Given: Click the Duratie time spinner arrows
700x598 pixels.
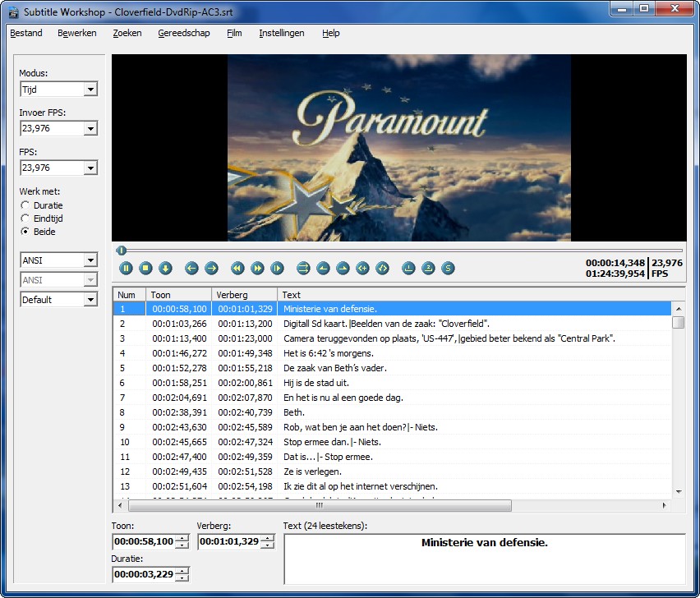Looking at the screenshot, I should (x=182, y=574).
